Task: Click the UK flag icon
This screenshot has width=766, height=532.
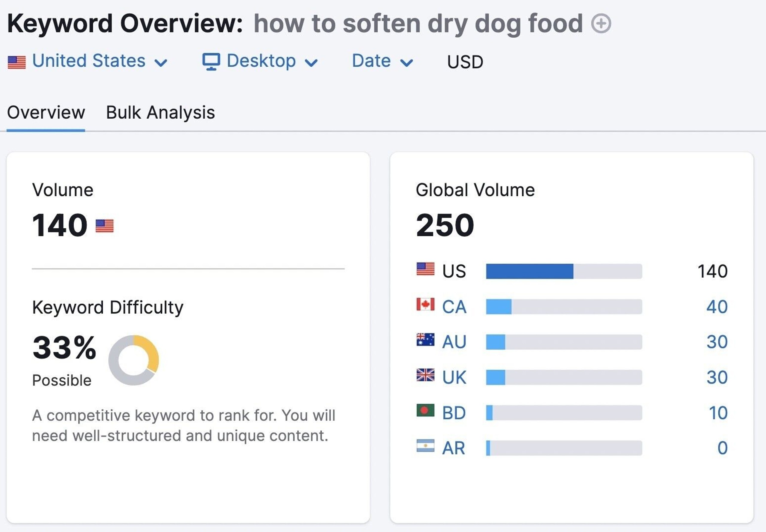Action: pyautogui.click(x=425, y=375)
